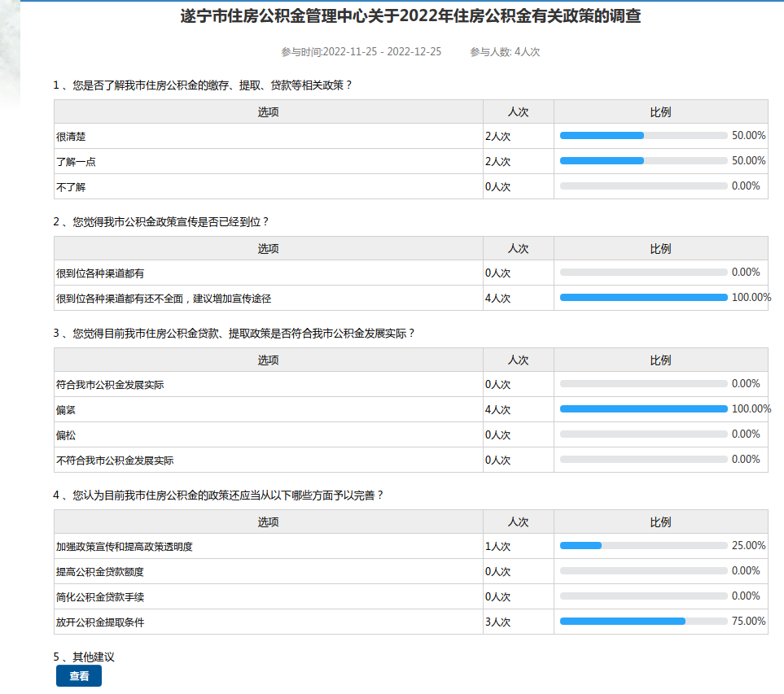
Task: Select the 很清楚 option text
Action: click(x=71, y=137)
